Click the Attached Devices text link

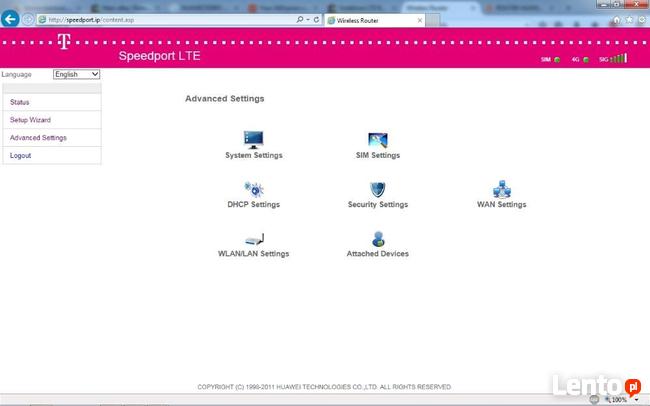[378, 253]
